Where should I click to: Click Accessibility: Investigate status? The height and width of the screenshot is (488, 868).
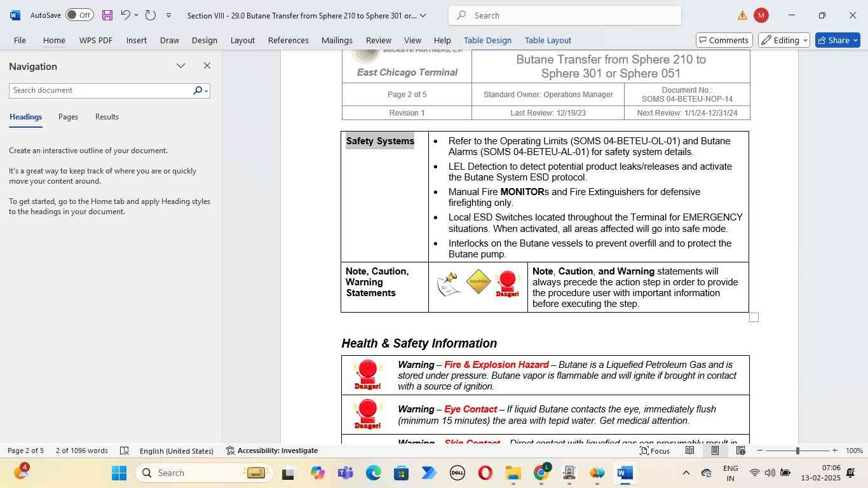[x=272, y=451]
